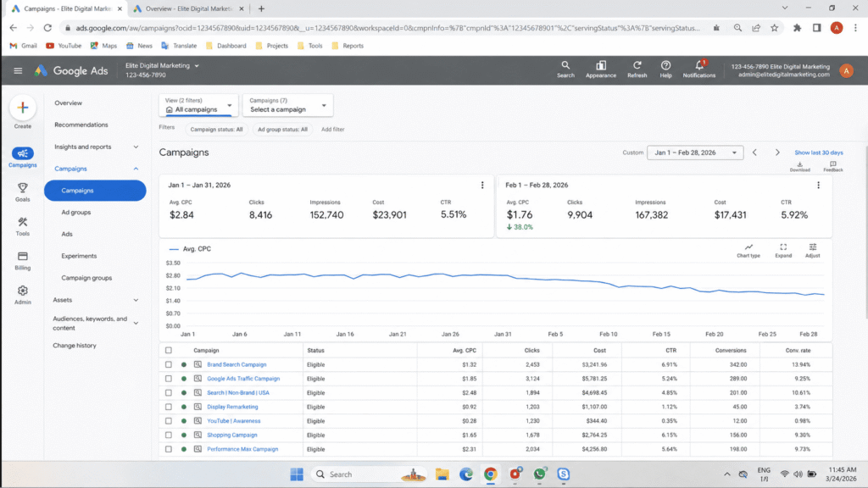The height and width of the screenshot is (488, 868).
Task: Open the Appearance settings icon
Action: (x=601, y=65)
